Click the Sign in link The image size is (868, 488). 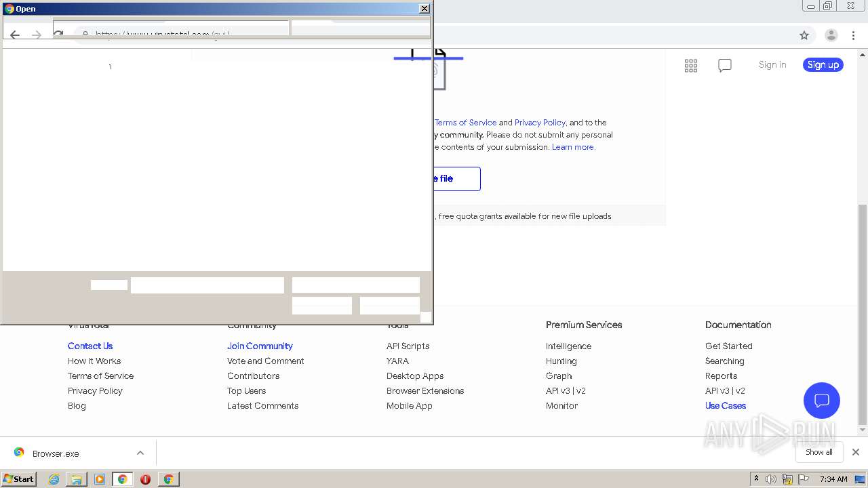click(x=772, y=65)
